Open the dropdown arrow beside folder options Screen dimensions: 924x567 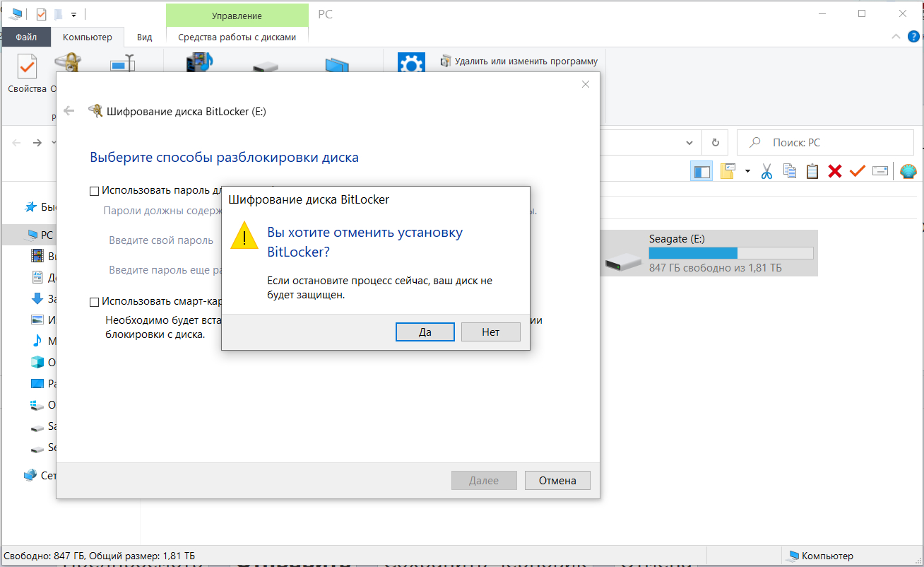(x=747, y=171)
